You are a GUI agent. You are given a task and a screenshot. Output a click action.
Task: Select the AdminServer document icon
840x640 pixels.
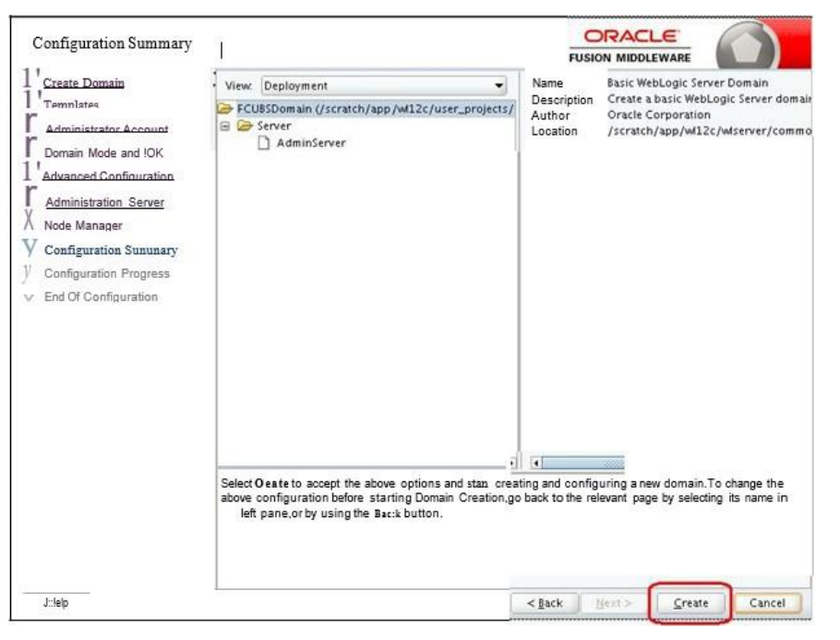[x=264, y=142]
